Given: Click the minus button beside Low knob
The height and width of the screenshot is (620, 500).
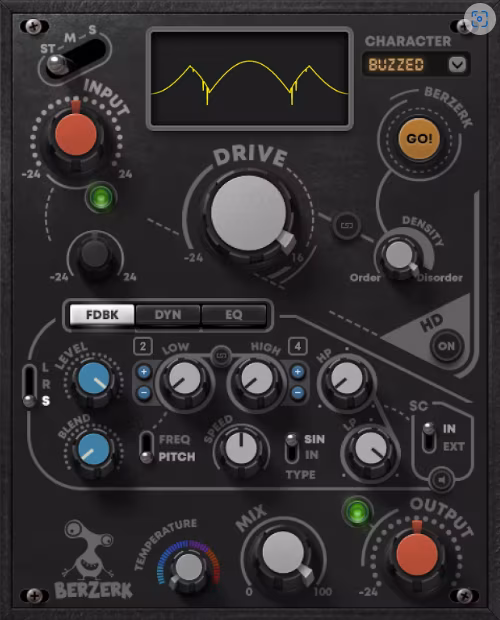Looking at the screenshot, I should pos(144,393).
